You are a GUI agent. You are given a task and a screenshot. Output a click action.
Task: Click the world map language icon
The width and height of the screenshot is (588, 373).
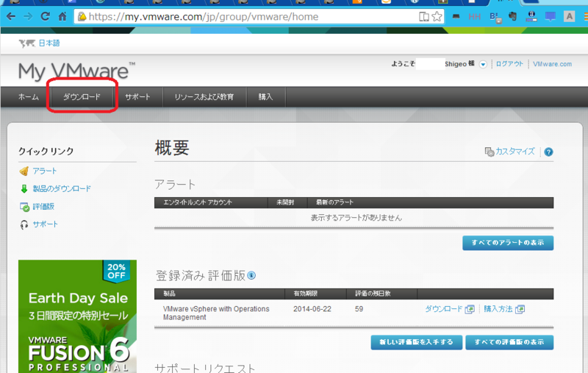pos(27,43)
